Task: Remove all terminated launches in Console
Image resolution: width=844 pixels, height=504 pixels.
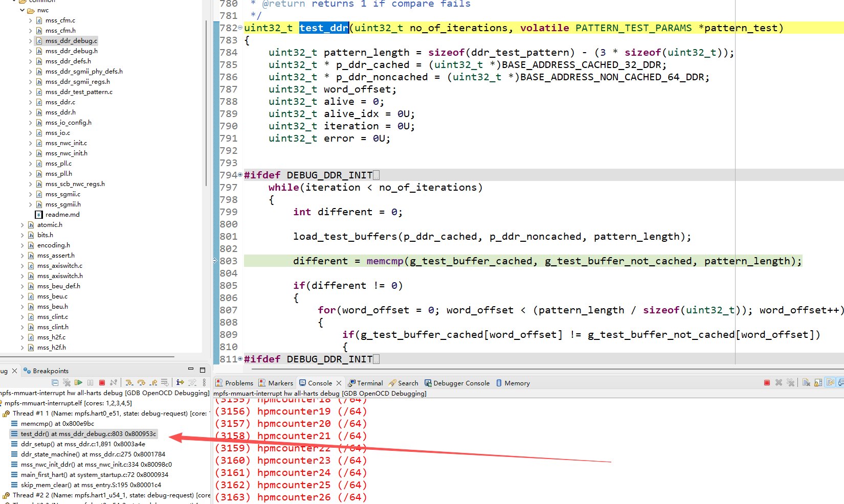Action: pyautogui.click(x=791, y=382)
